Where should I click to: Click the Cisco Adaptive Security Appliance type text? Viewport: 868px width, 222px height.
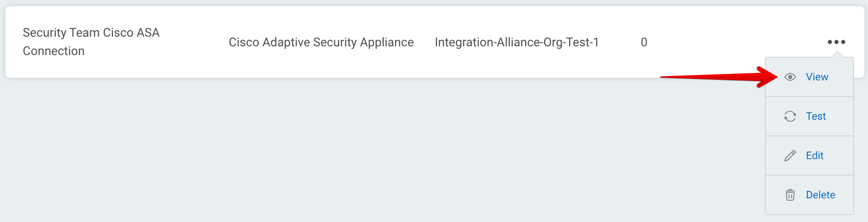pos(321,42)
